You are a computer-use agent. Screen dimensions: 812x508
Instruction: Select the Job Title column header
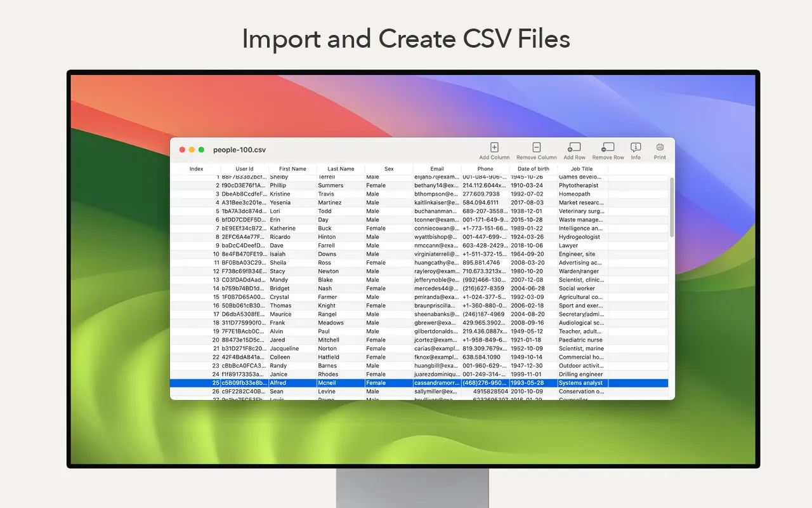pos(582,168)
